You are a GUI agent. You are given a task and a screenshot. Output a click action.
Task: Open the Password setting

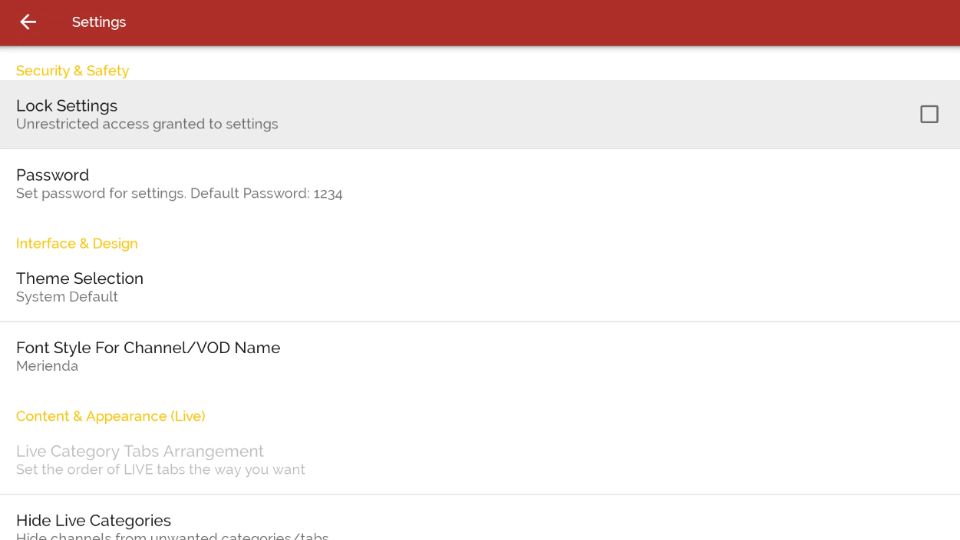(480, 184)
